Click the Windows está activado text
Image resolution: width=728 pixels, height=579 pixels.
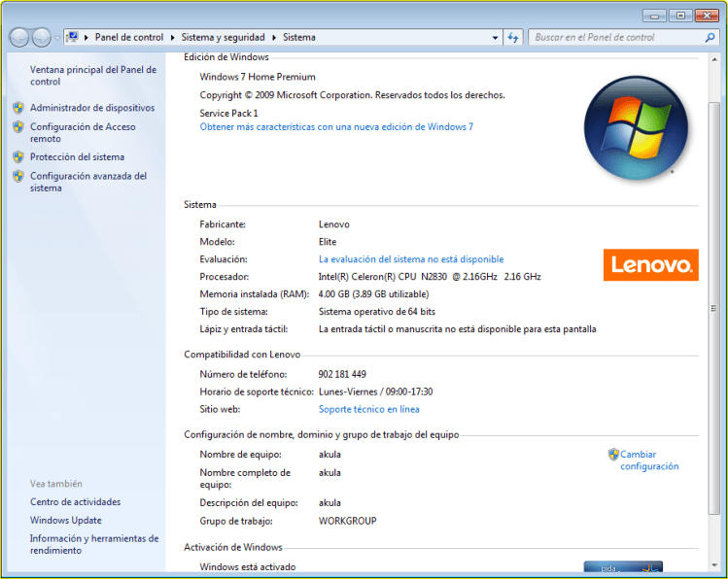pos(248,567)
